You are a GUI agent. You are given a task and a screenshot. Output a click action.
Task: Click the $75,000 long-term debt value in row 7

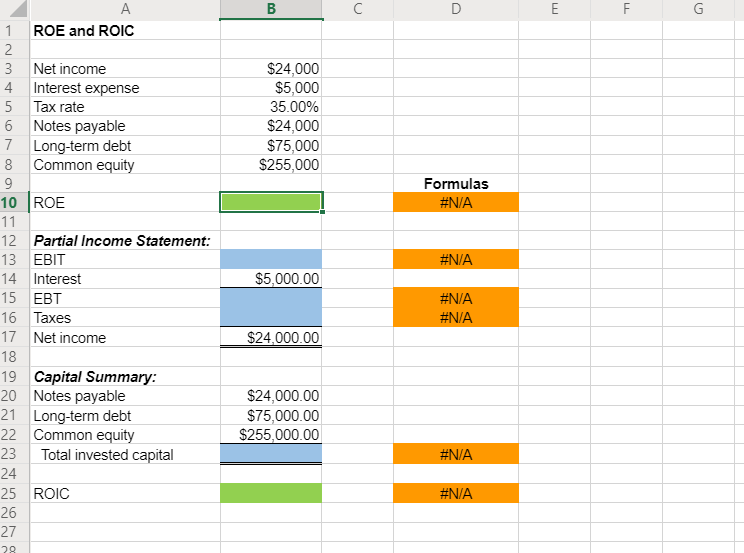[x=293, y=146]
